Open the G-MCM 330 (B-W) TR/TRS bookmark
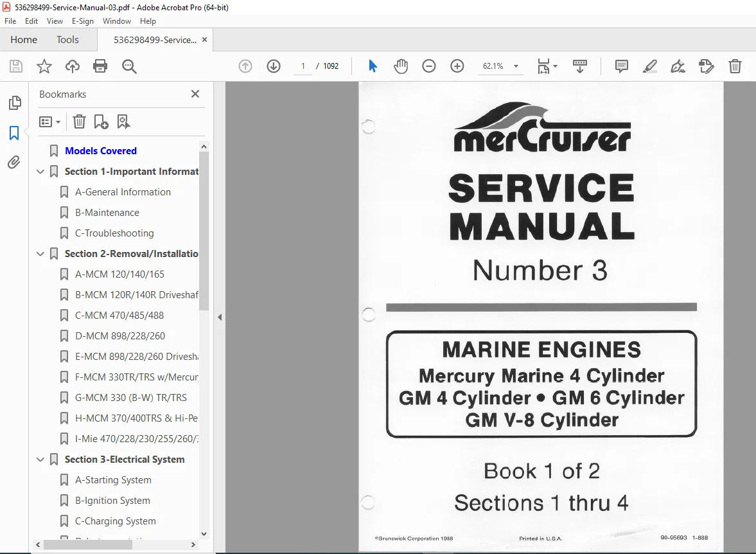 pos(130,398)
